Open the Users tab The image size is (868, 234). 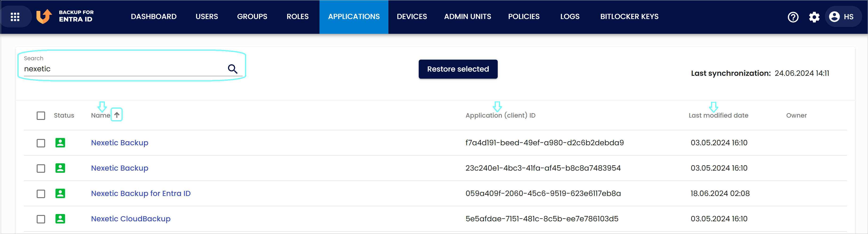pos(207,16)
